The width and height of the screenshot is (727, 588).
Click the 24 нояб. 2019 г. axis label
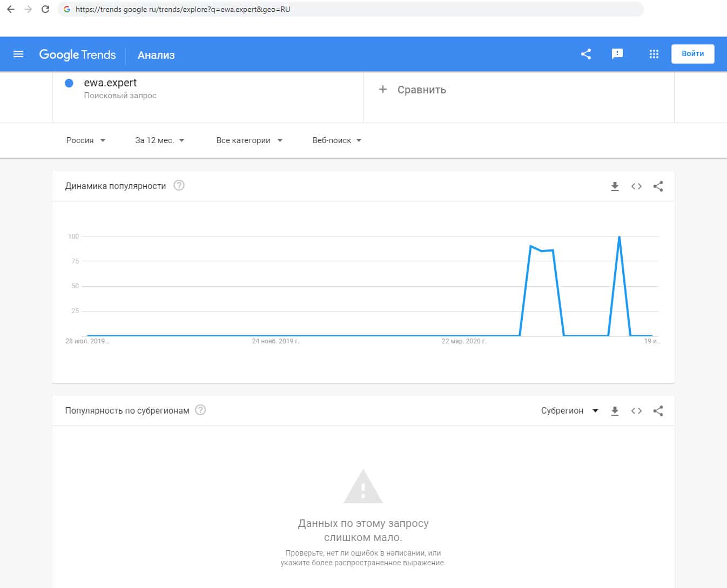click(275, 341)
